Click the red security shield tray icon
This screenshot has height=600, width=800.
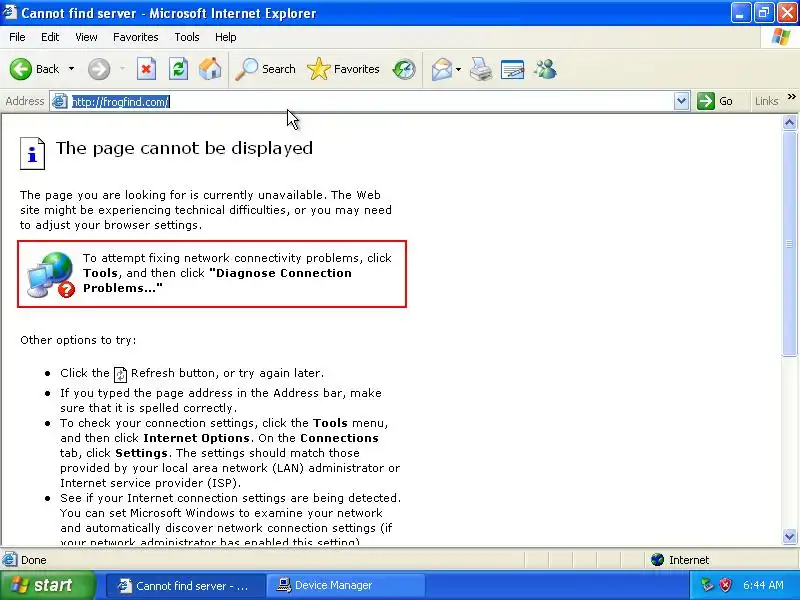click(x=726, y=585)
